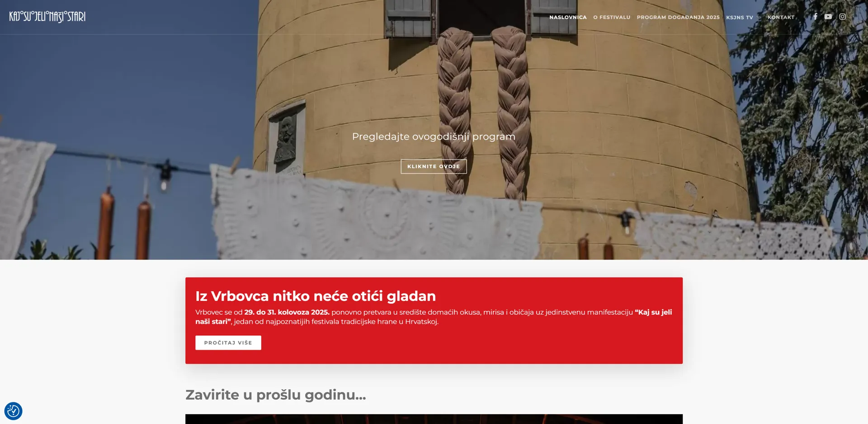This screenshot has height=424, width=868.
Task: Select Program događanja 2025 in navigation
Action: click(x=678, y=17)
